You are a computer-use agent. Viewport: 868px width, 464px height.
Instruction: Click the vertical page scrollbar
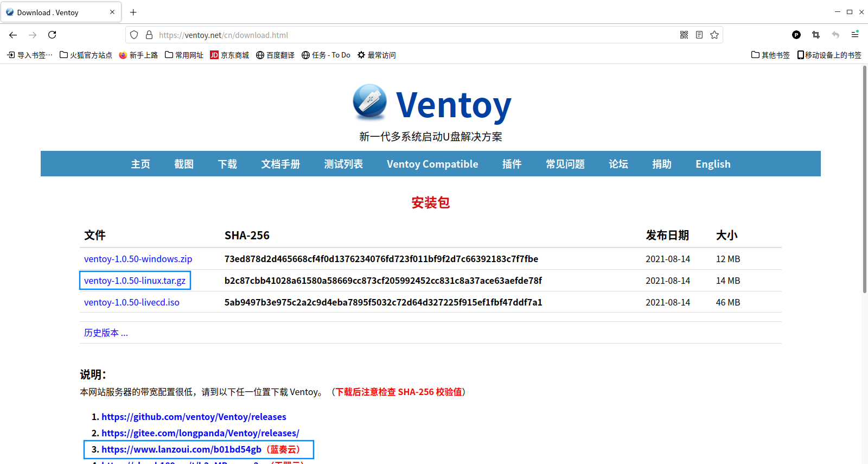[865, 179]
